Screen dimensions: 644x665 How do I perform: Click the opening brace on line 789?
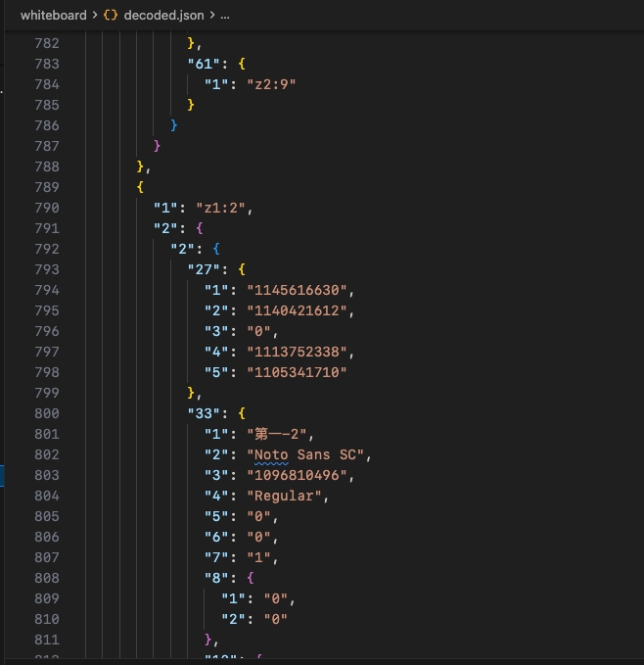click(141, 187)
